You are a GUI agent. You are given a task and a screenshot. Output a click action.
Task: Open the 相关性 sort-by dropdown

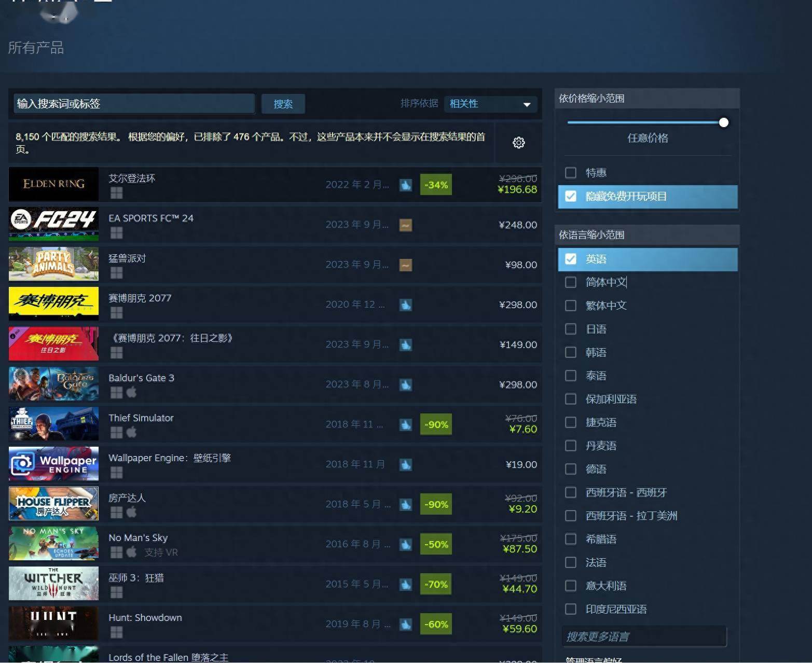coord(490,104)
